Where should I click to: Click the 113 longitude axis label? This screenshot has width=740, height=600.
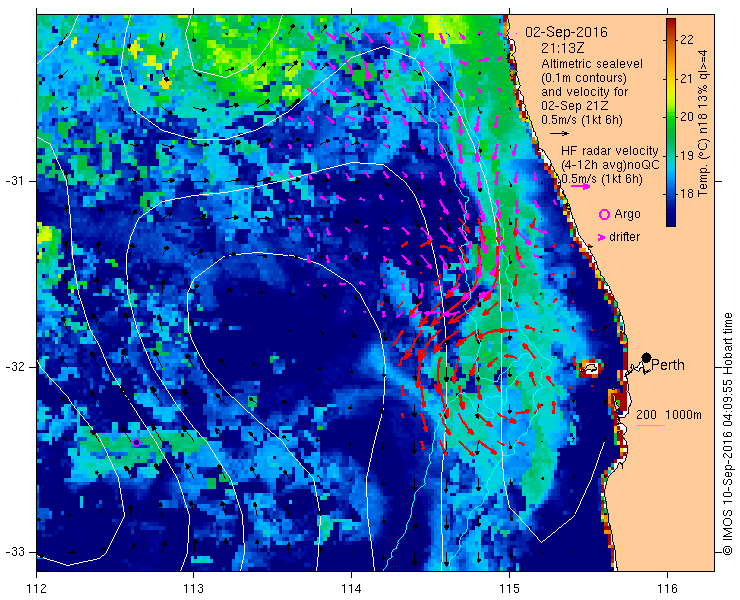tap(193, 589)
